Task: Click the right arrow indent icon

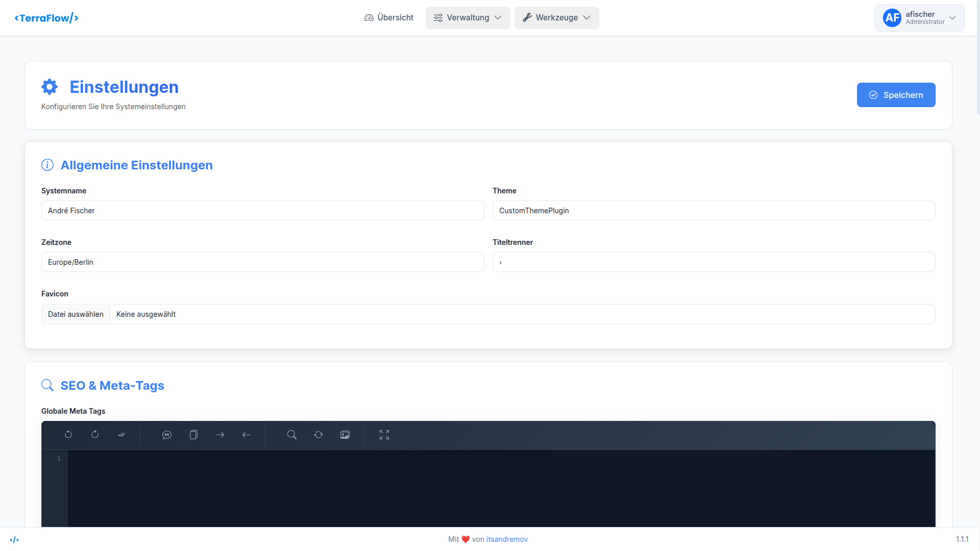Action: (x=220, y=435)
